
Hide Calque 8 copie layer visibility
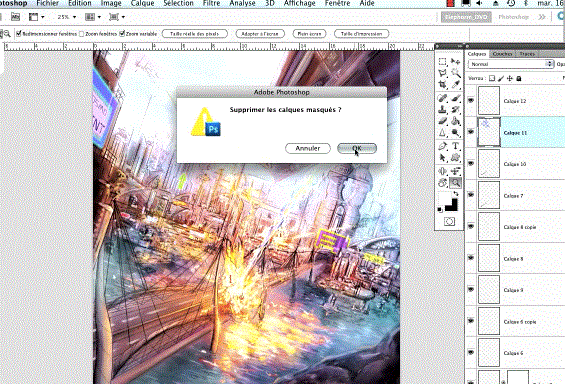(x=471, y=226)
